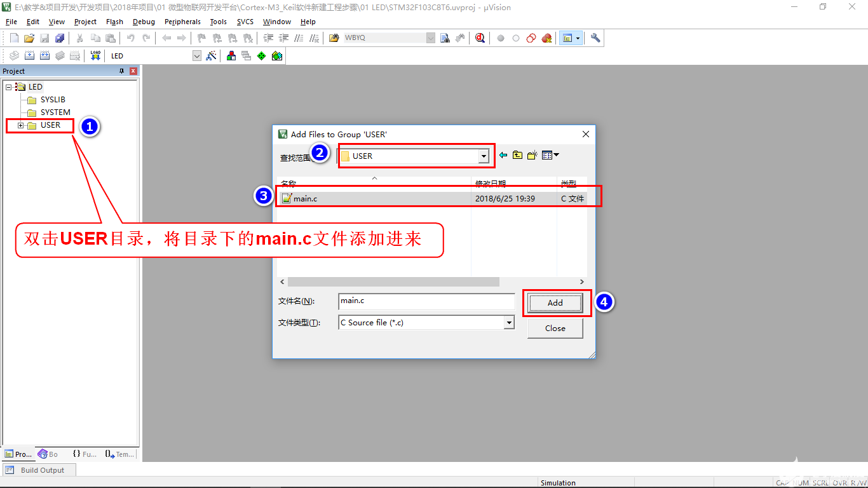
Task: Click the Download LOAD icon
Action: coord(95,56)
